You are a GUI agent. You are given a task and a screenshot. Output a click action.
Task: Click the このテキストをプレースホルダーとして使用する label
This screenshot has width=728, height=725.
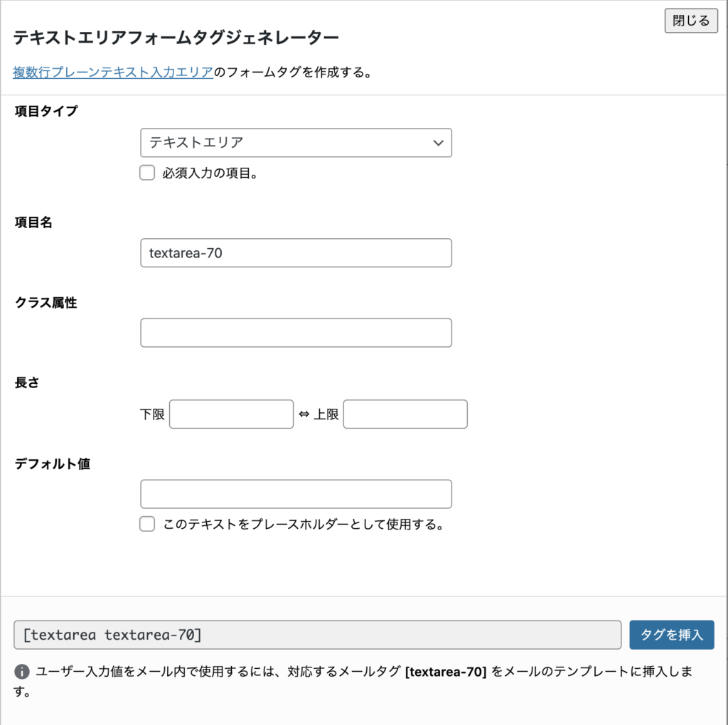point(304,525)
